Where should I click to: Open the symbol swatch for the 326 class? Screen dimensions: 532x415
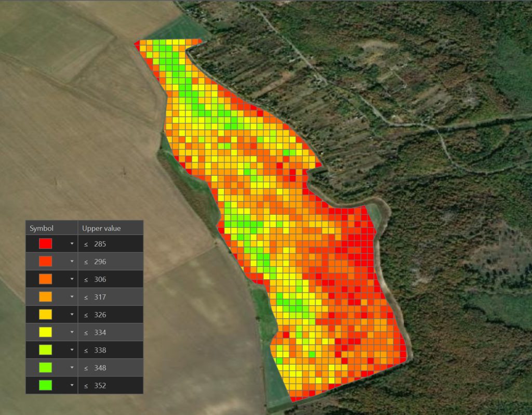pos(46,315)
